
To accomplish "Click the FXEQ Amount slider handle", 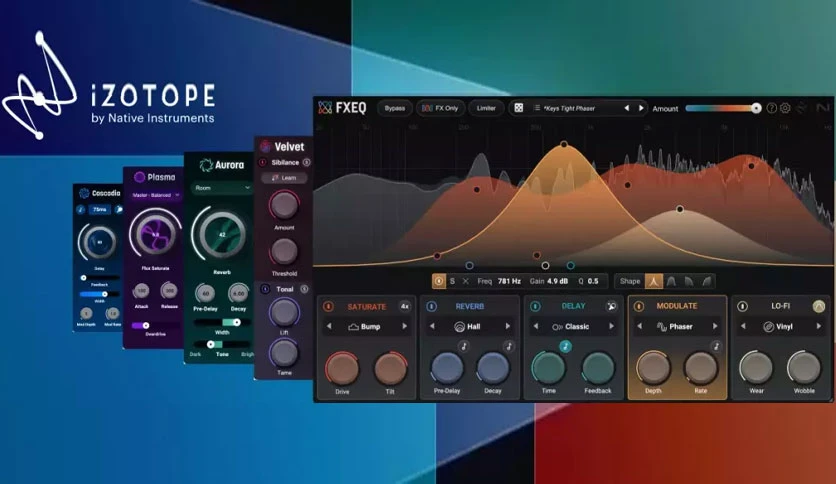I will tap(756, 108).
